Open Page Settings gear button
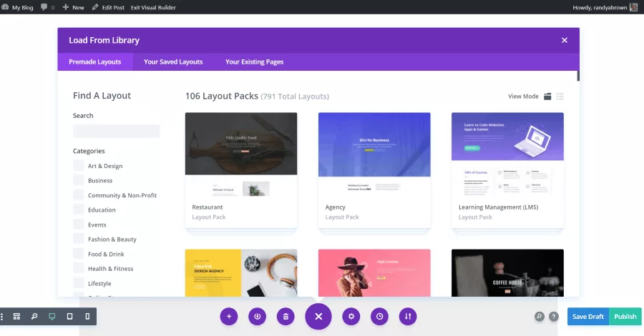 351,316
